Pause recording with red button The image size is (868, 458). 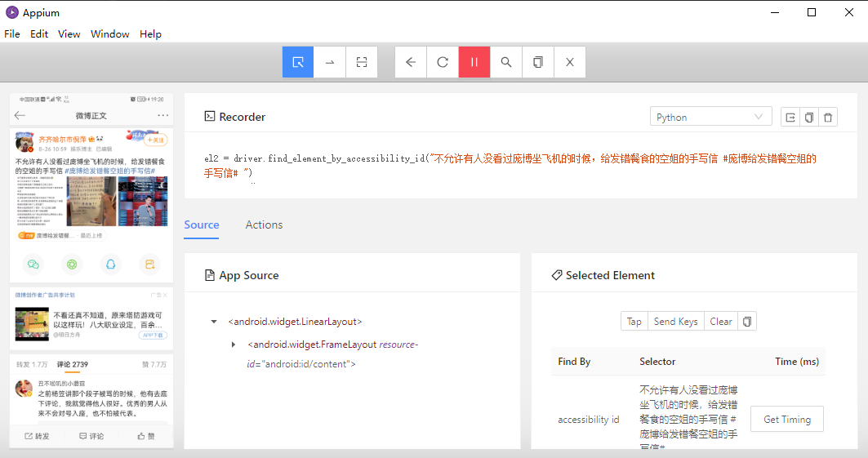(474, 62)
